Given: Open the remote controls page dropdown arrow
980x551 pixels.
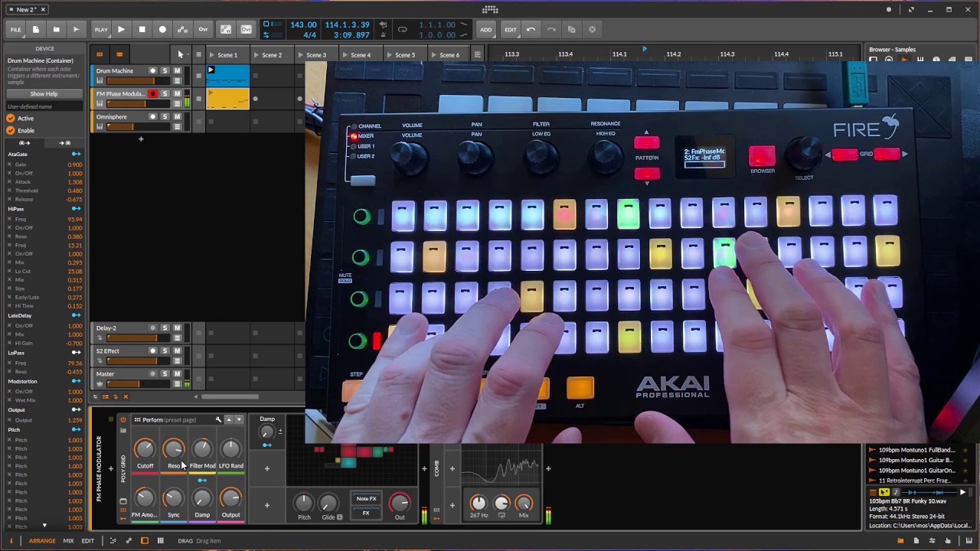Looking at the screenshot, I should [239, 419].
